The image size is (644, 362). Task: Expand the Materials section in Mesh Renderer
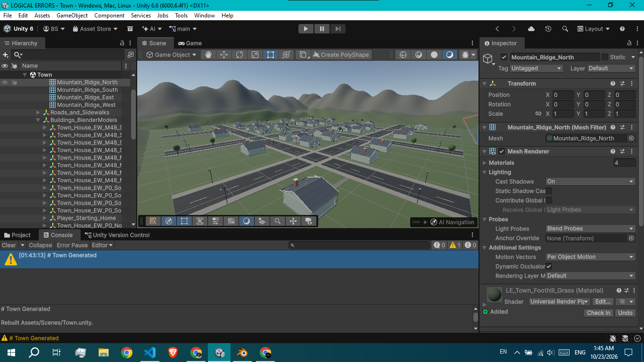coord(484,163)
